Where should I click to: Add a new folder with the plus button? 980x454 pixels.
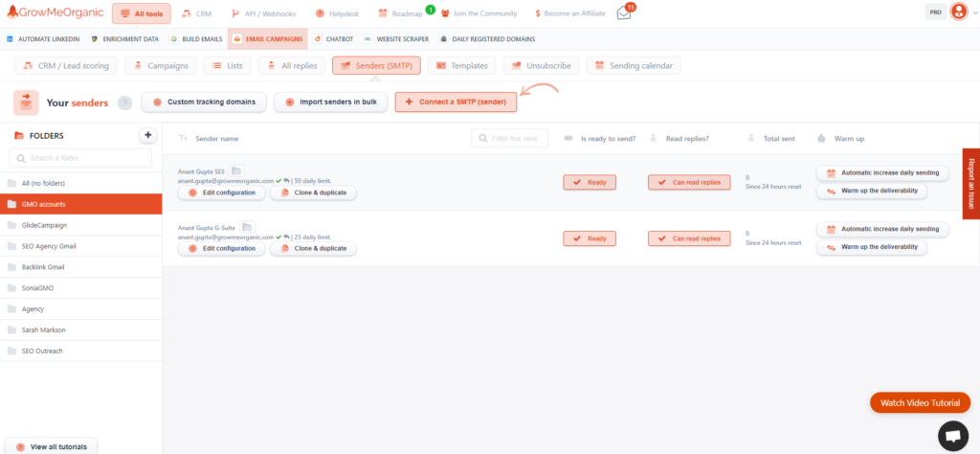click(x=147, y=135)
